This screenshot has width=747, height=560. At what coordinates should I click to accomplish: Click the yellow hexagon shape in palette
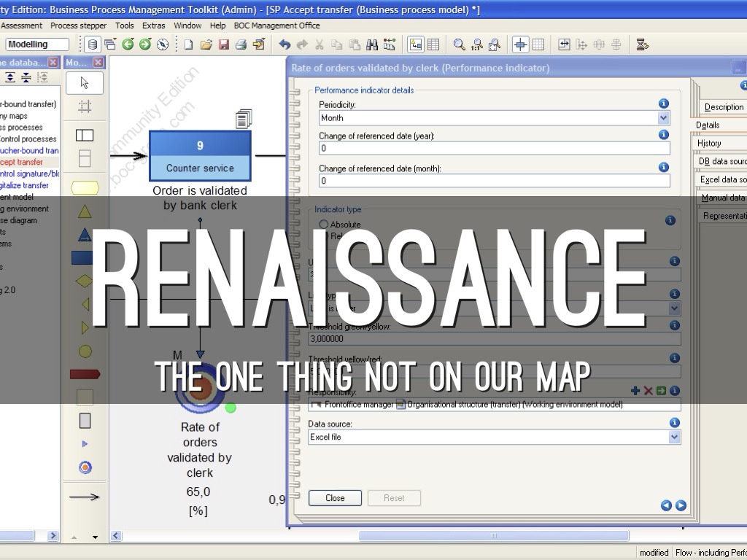coord(85,188)
